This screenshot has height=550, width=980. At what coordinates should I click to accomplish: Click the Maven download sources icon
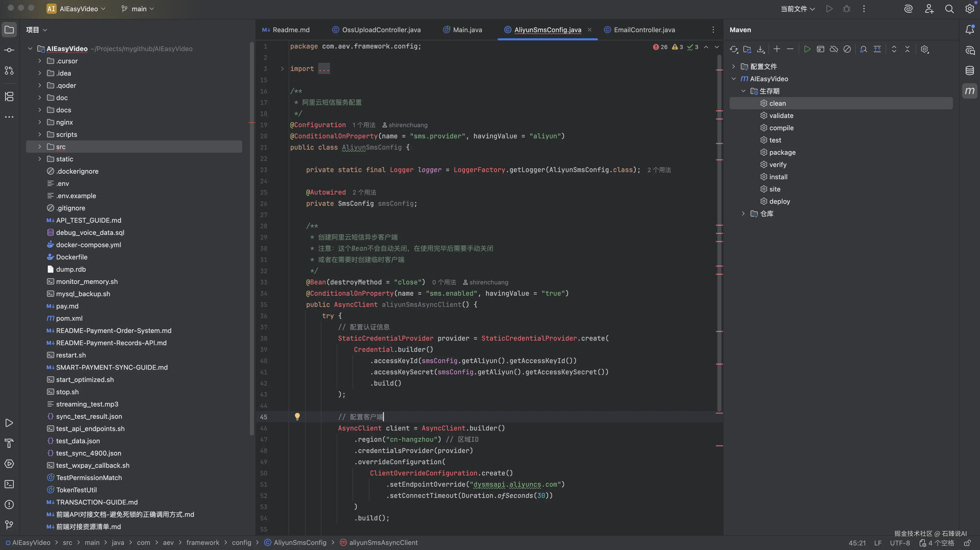pyautogui.click(x=761, y=50)
